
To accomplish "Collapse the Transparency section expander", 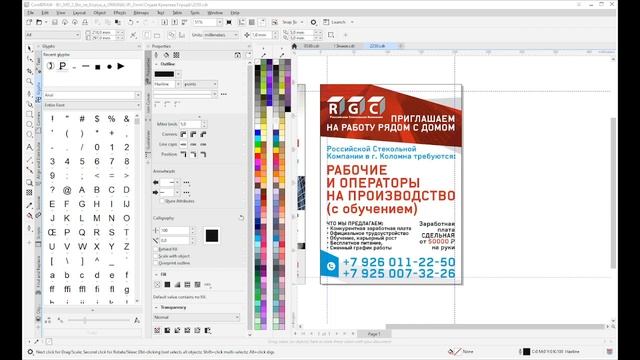I will pos(156,307).
